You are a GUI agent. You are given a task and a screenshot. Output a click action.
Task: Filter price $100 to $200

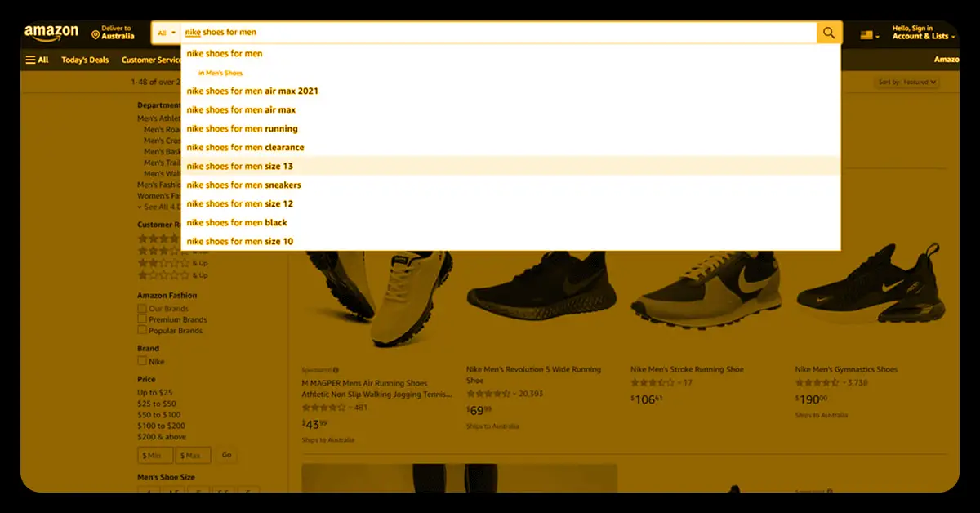[161, 426]
